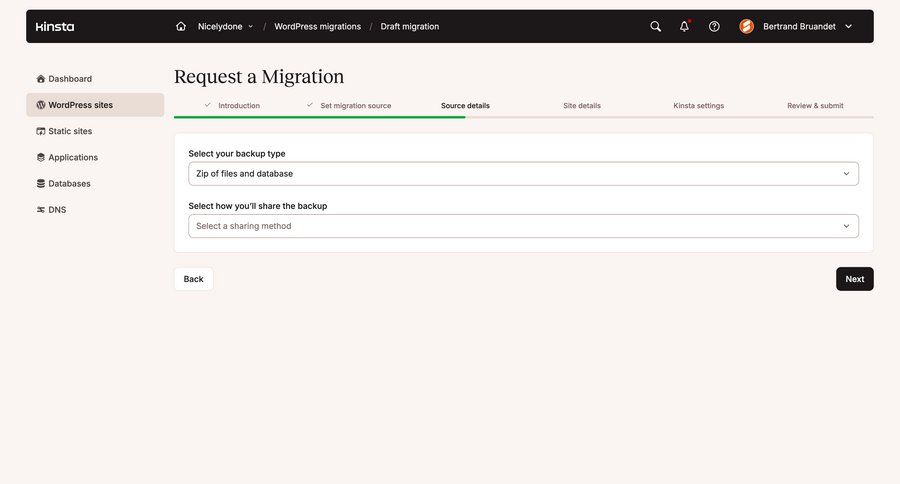Click the Select how you'll share the backup label

[258, 206]
